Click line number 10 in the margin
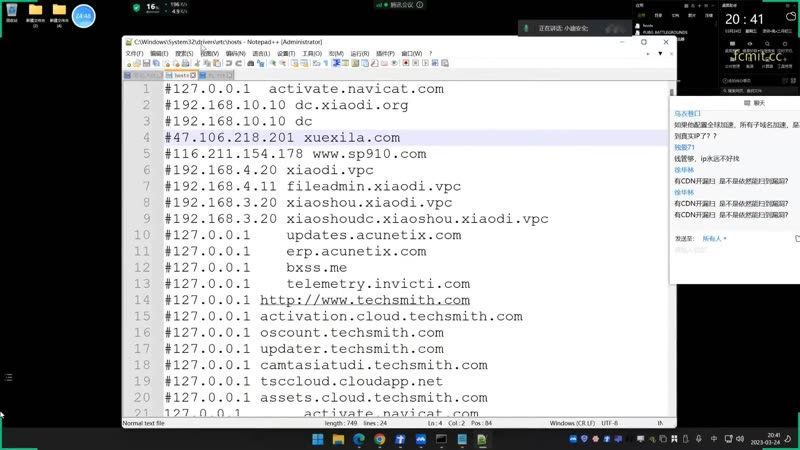 [x=142, y=235]
